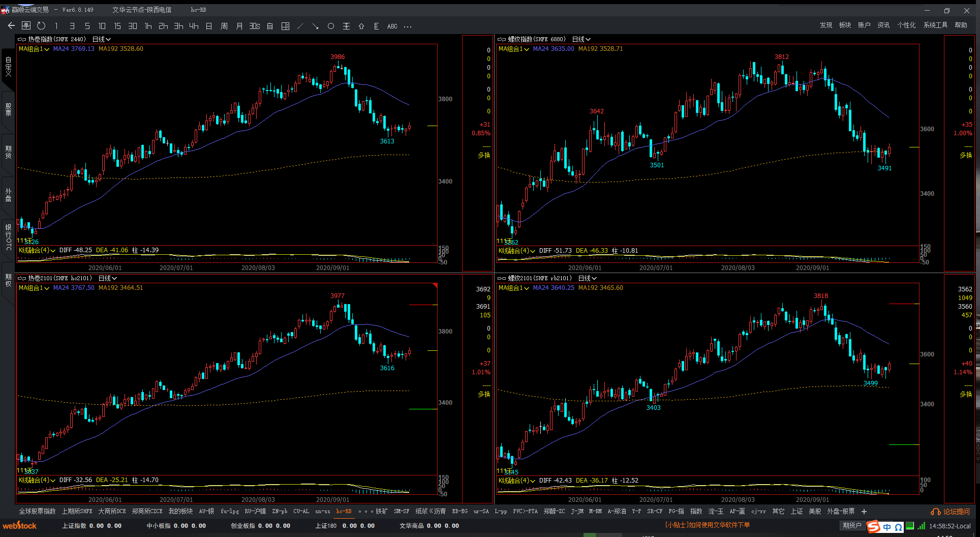This screenshot has width=980, height=537.
Task: Click the back arrow in the toolbar
Action: tap(11, 26)
